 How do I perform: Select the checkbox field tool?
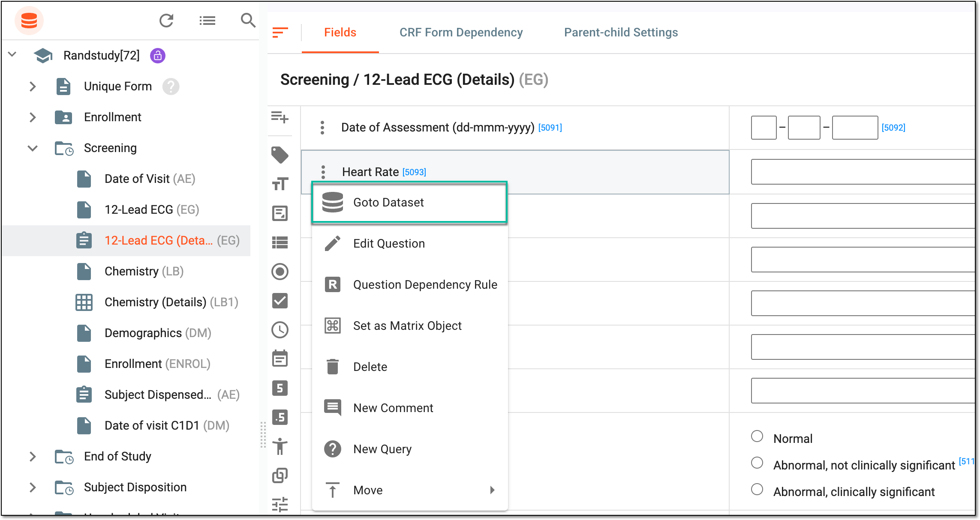280,301
